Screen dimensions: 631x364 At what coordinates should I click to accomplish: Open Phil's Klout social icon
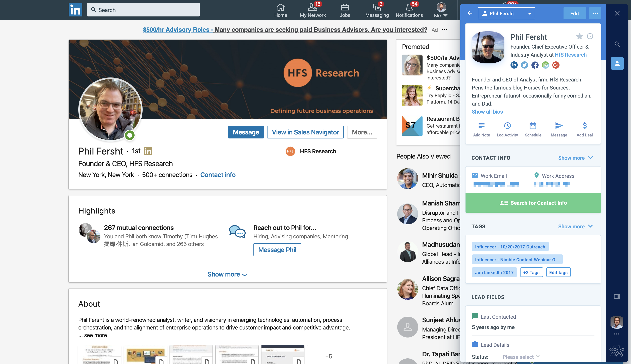click(545, 65)
